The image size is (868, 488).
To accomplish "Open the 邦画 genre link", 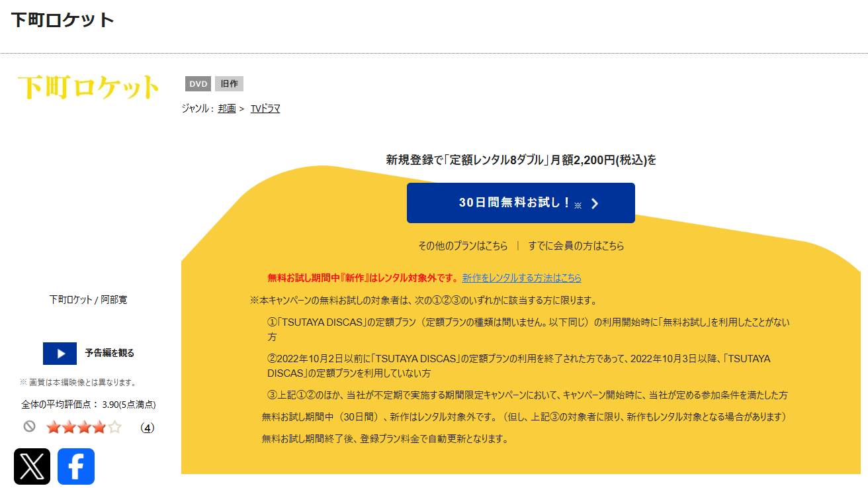I will pyautogui.click(x=227, y=109).
